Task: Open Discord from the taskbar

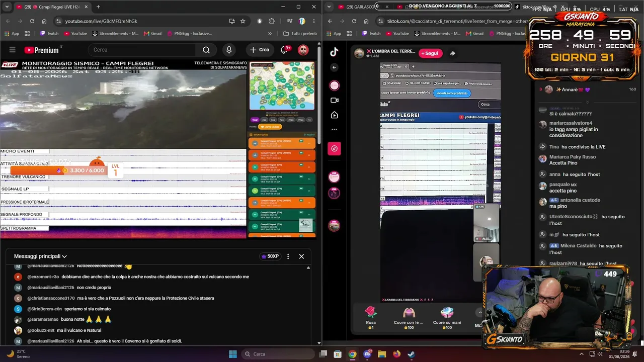Action: click(367, 354)
